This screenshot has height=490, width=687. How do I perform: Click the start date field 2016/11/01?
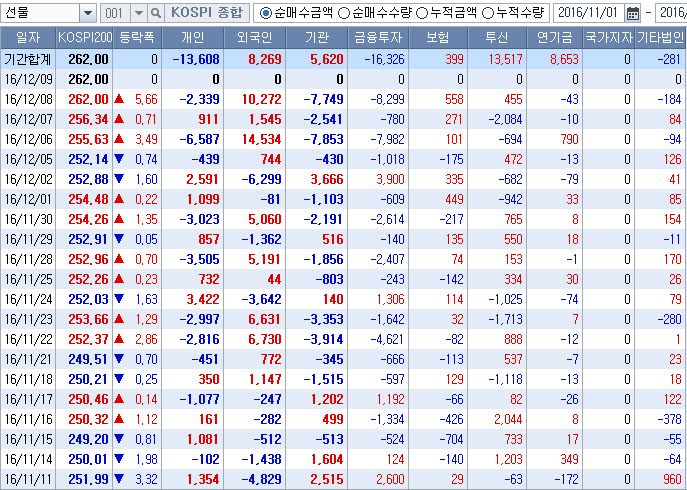588,13
